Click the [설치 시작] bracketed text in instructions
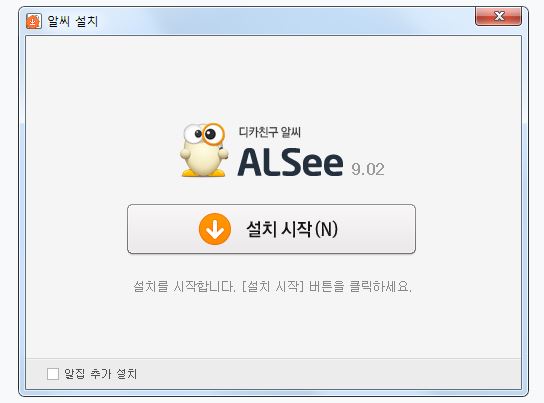Image resolution: width=544 pixels, height=403 pixels. coord(272,286)
